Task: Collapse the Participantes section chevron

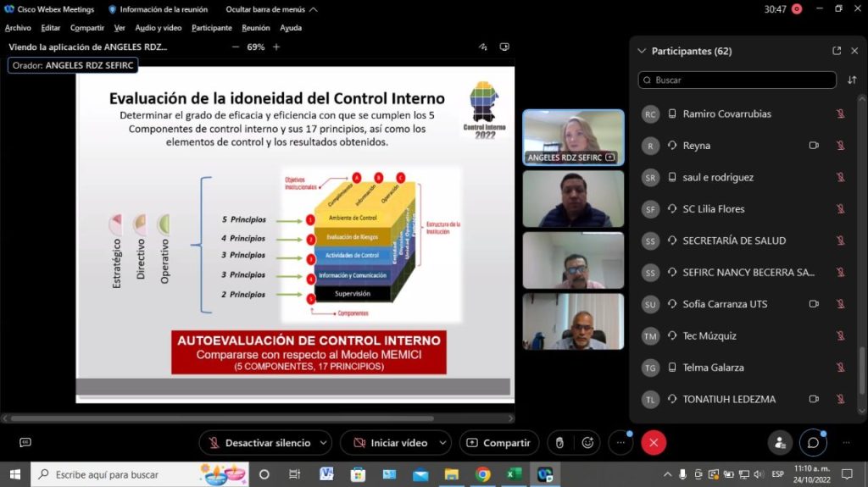Action: [x=642, y=51]
